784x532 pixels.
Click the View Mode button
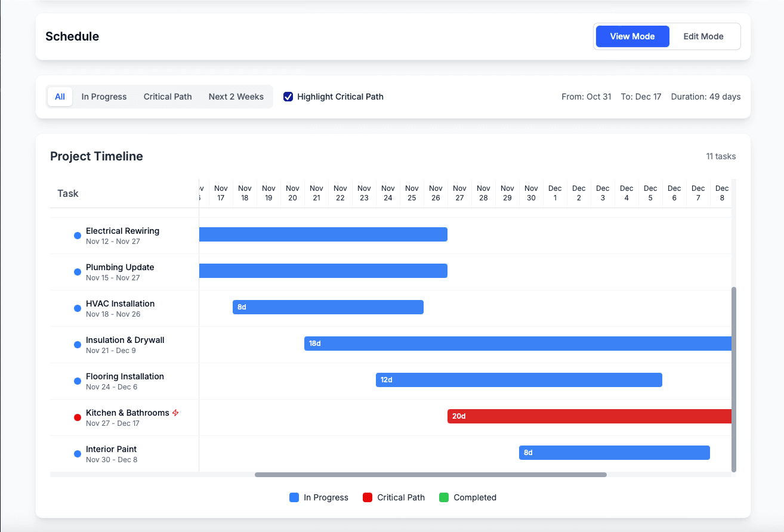pyautogui.click(x=632, y=36)
